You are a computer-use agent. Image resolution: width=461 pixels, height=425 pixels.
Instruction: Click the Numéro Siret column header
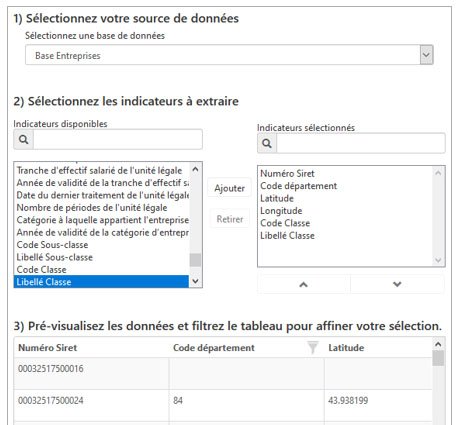coord(48,348)
